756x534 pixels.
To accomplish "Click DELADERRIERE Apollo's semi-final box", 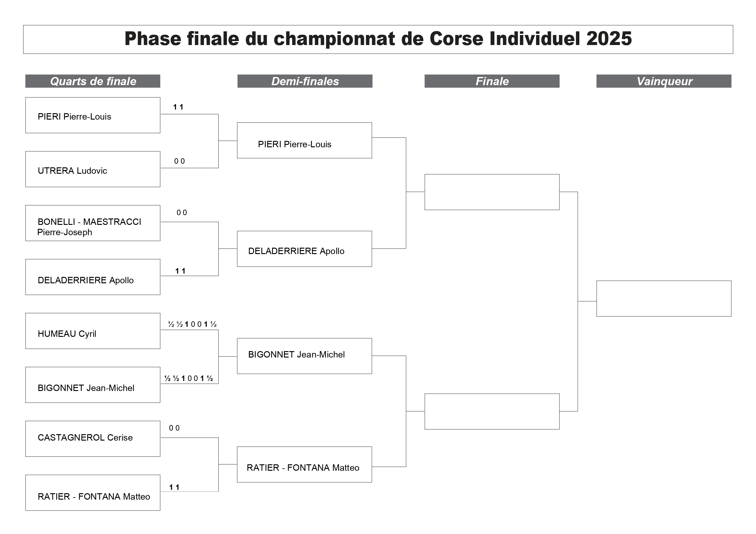I will point(305,249).
